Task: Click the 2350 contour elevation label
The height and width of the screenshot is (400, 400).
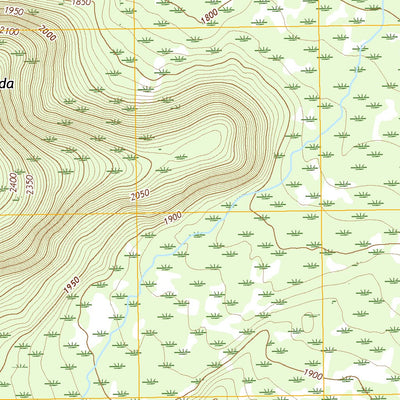Action: 30,184
